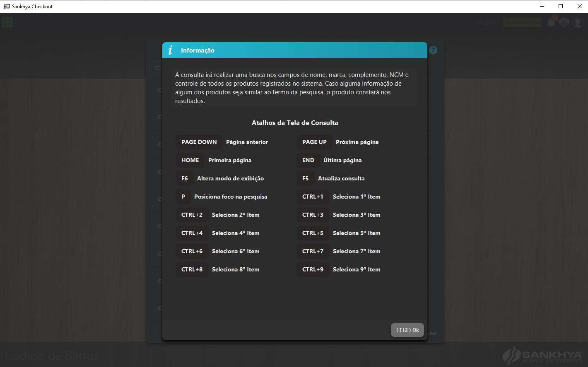Viewport: 588px width, 367px height.
Task: Click the F5 Atualiza consulta key
Action: 306,178
